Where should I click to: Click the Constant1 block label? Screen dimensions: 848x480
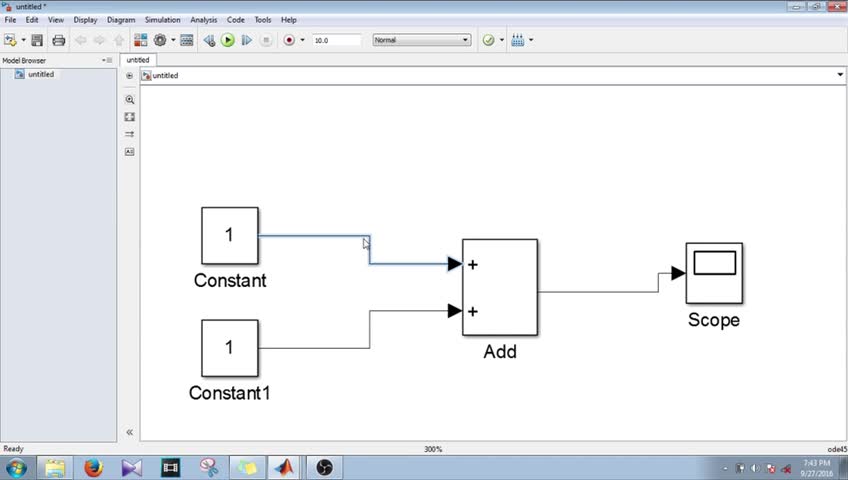point(229,393)
